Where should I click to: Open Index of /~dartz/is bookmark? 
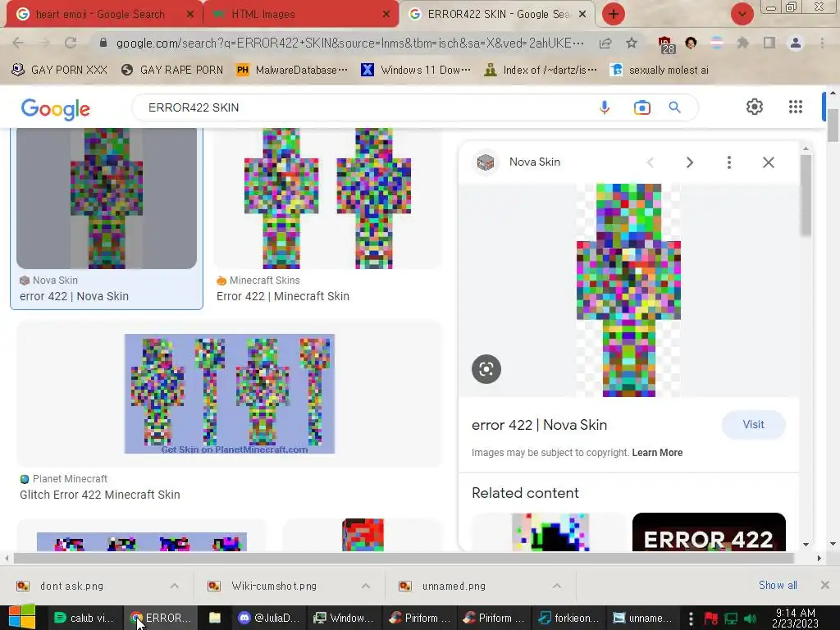[x=540, y=71]
